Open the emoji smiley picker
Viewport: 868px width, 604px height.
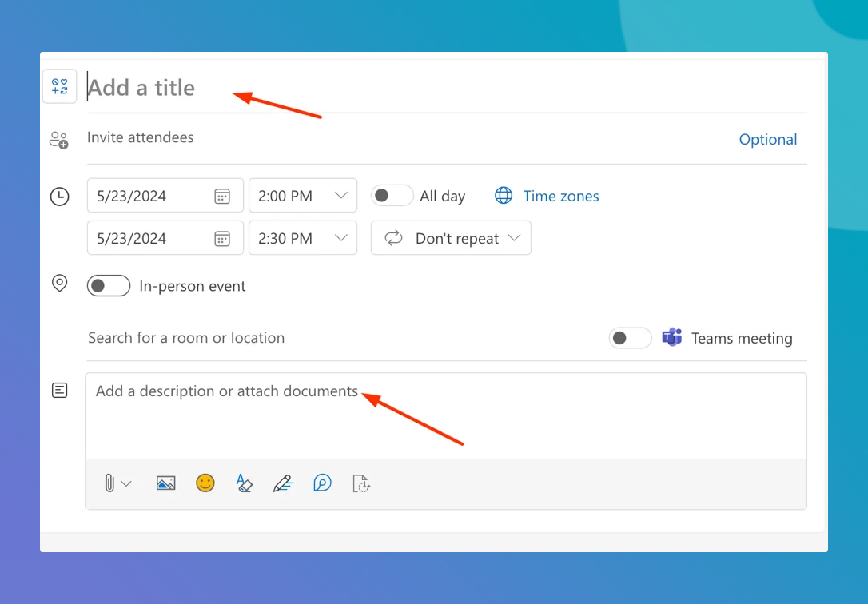point(205,483)
